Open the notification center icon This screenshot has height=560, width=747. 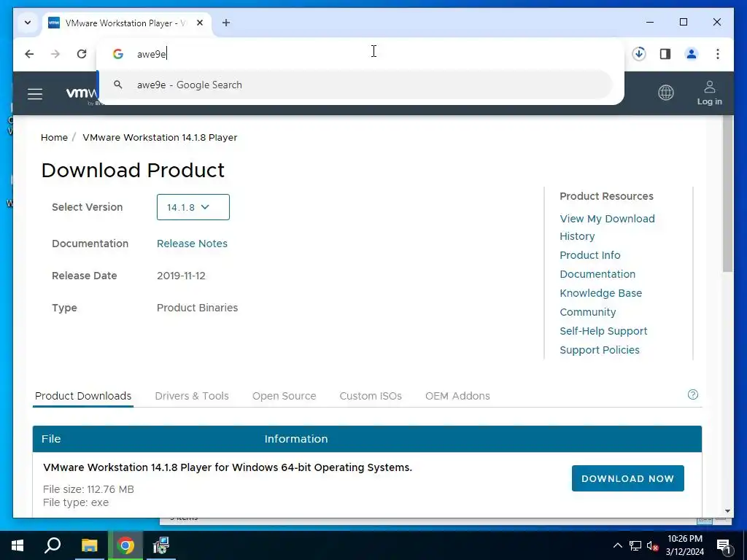point(724,545)
